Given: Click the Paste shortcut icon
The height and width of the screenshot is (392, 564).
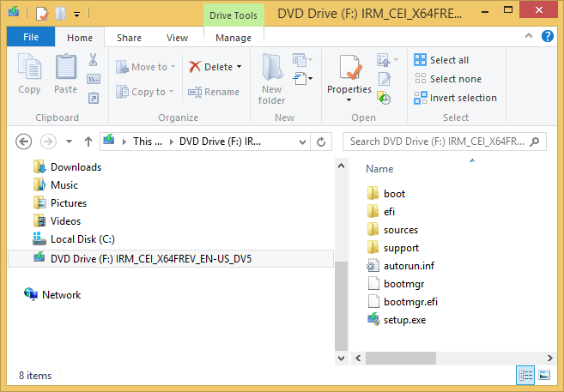Looking at the screenshot, I should (94, 98).
